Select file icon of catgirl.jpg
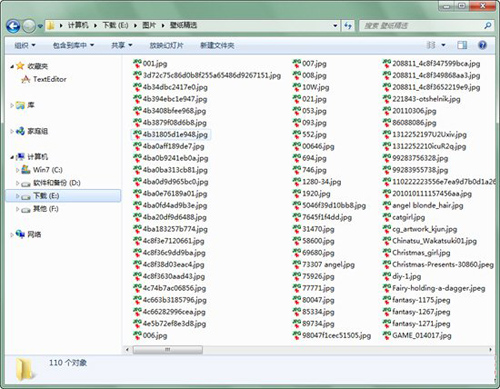500x389 pixels. coord(387,217)
